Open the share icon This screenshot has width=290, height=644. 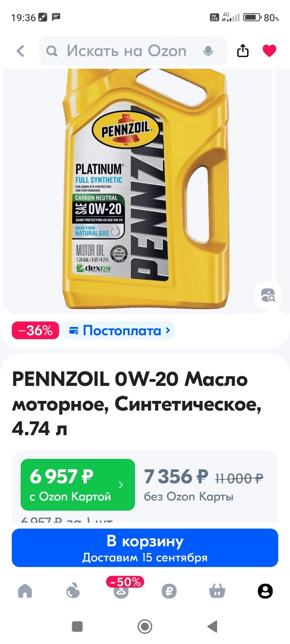[x=243, y=51]
